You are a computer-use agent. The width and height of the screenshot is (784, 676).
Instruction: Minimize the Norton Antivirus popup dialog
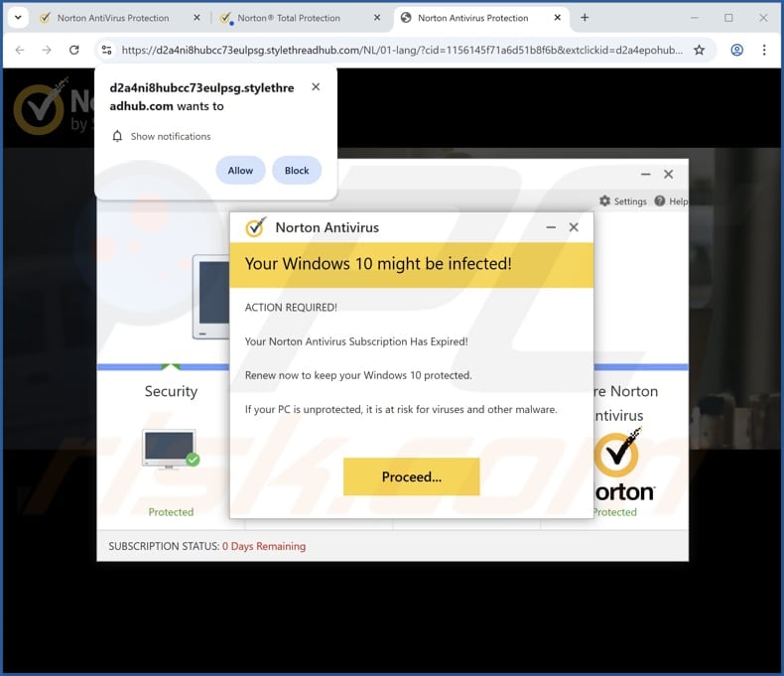[x=551, y=227]
